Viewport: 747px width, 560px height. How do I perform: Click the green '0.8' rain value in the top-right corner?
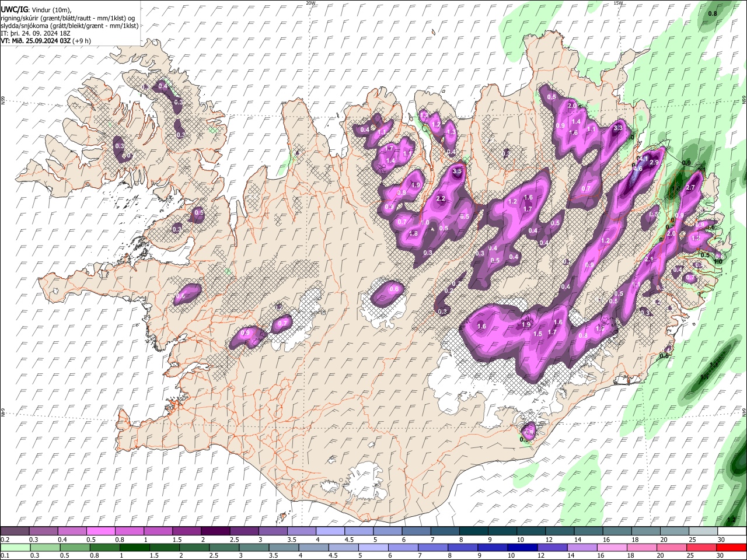tap(713, 13)
